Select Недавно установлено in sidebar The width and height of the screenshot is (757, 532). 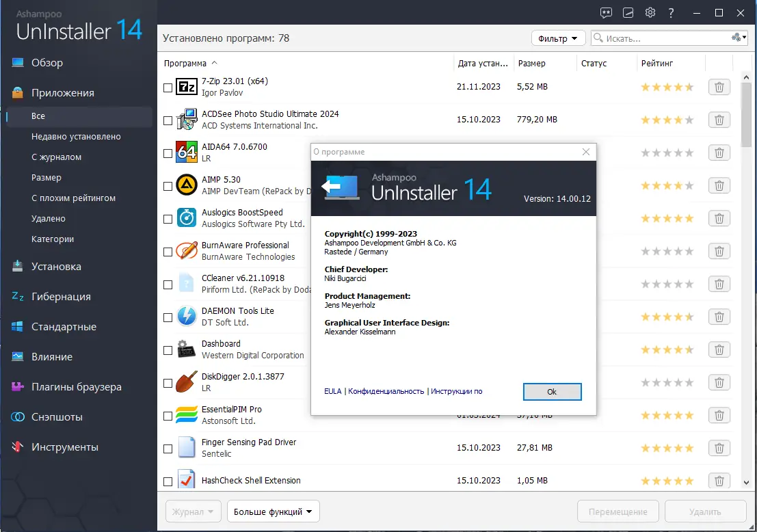point(76,137)
